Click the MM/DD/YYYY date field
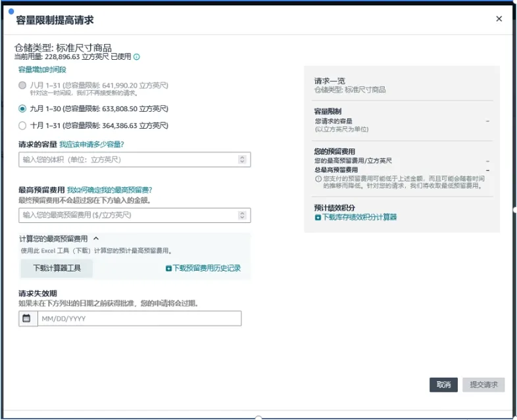This screenshot has height=420, width=517. coord(138,319)
